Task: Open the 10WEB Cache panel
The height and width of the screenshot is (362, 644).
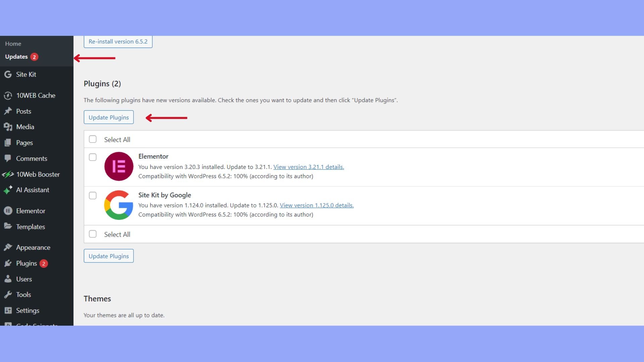Action: (36, 96)
